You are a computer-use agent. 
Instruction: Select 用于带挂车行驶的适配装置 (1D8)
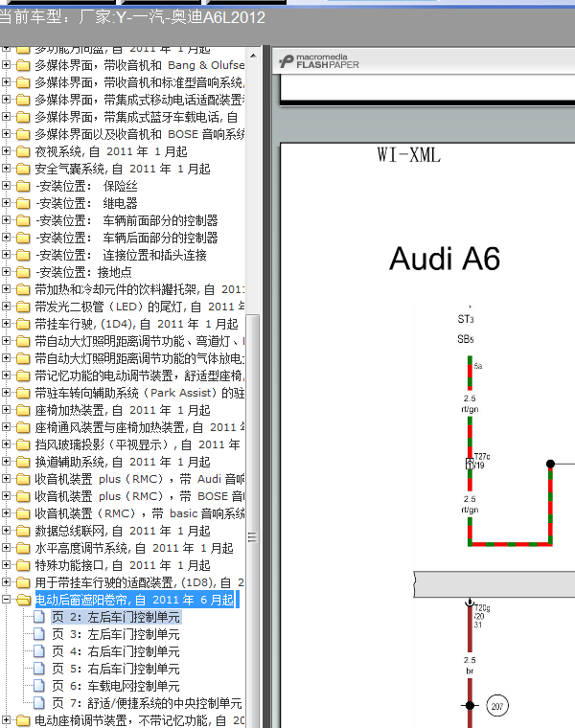[139, 582]
